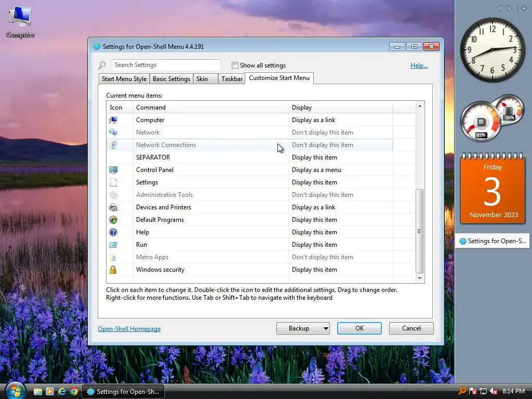
Task: Click the Settings row blank page icon
Action: pyautogui.click(x=113, y=182)
